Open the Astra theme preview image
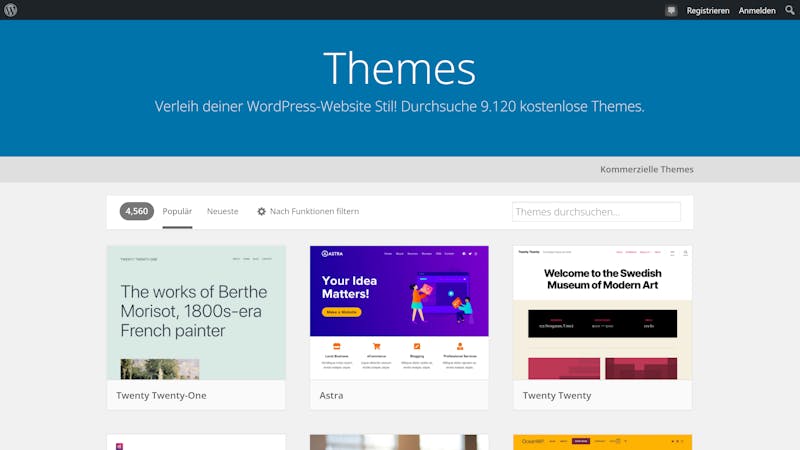Viewport: 800px width, 450px height. pos(399,313)
